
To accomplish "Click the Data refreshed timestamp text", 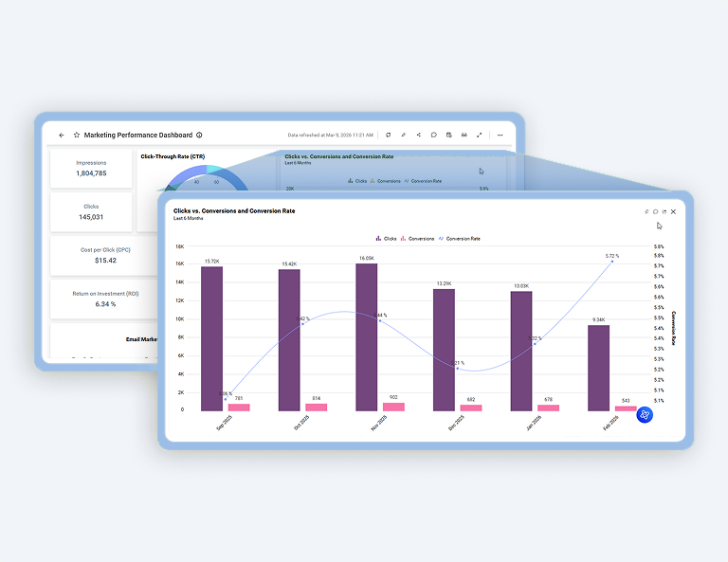I will (330, 135).
